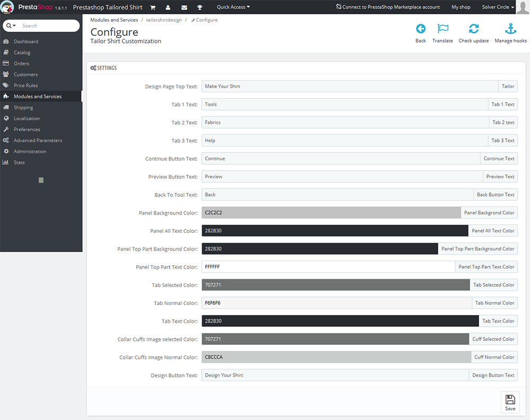Open the messages envelope icon
This screenshot has width=530, height=420.
coord(184,7)
